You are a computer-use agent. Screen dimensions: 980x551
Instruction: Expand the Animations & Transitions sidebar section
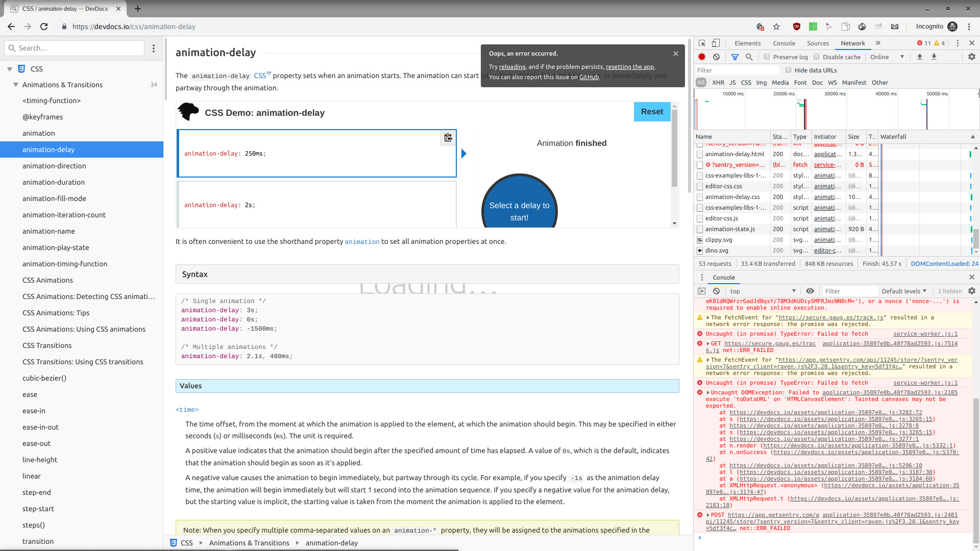[x=62, y=85]
